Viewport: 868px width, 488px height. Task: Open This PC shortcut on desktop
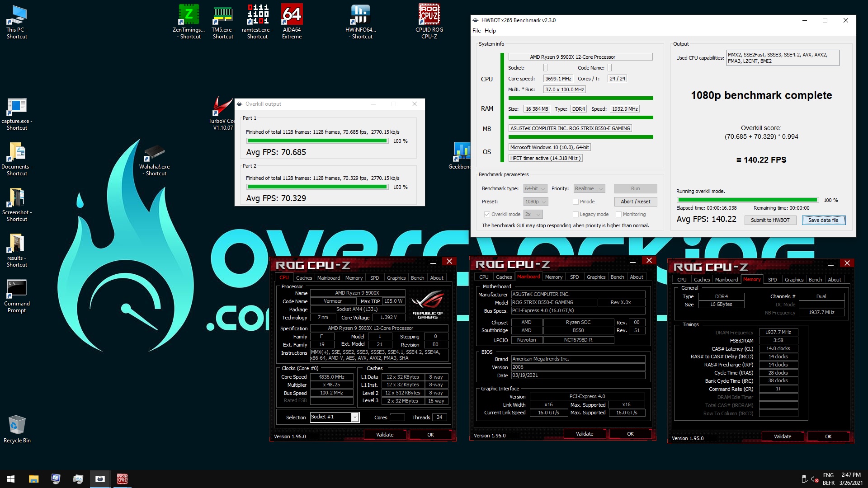point(17,22)
